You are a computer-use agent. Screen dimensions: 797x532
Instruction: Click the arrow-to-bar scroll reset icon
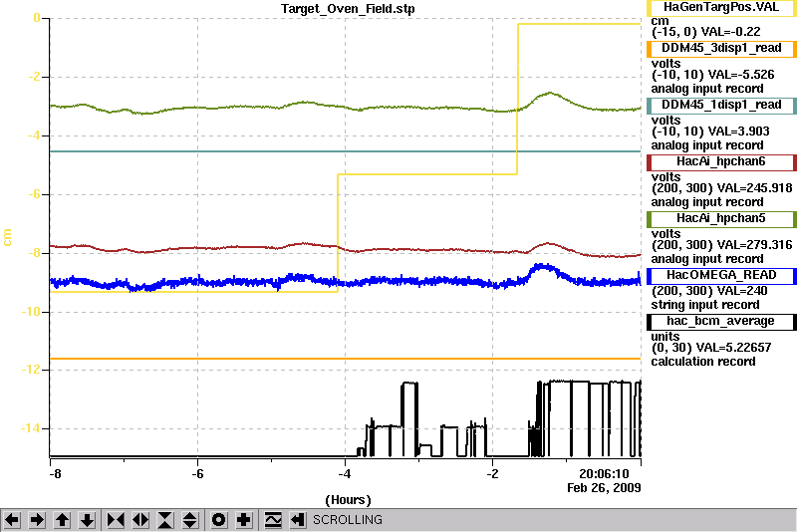pyautogui.click(x=298, y=520)
